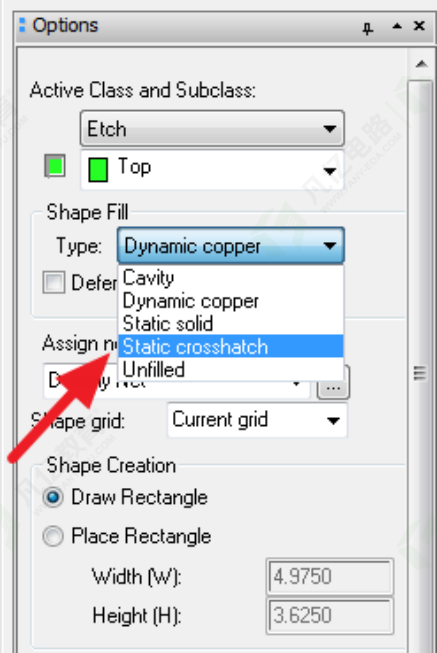Image resolution: width=437 pixels, height=653 pixels.
Task: Open the Etch class dropdown
Action: click(x=212, y=129)
